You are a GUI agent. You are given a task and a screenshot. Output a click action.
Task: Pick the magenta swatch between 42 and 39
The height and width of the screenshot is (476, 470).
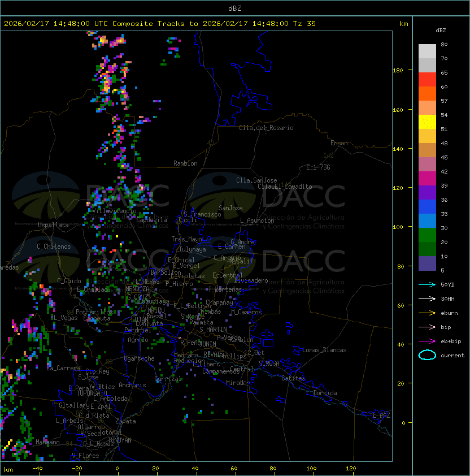427,178
